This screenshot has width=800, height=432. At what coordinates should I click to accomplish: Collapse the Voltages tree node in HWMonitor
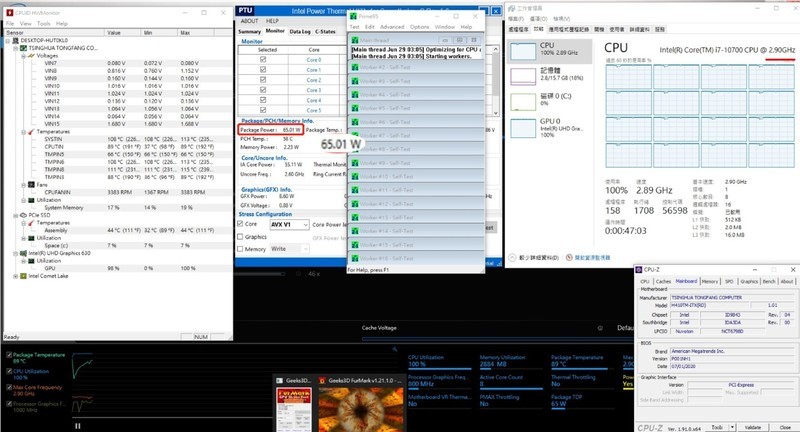tap(21, 57)
